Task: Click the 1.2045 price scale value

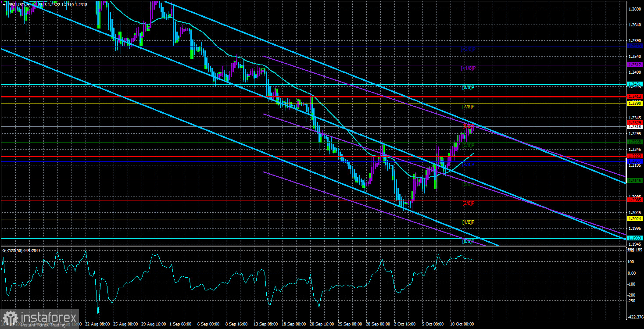Action: coord(635,212)
